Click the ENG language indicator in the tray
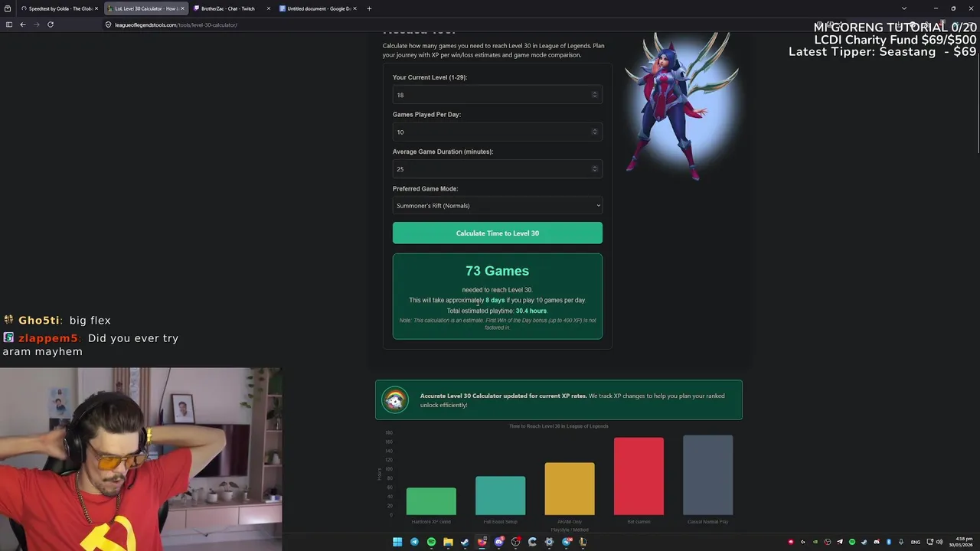The height and width of the screenshot is (551, 980). (916, 542)
